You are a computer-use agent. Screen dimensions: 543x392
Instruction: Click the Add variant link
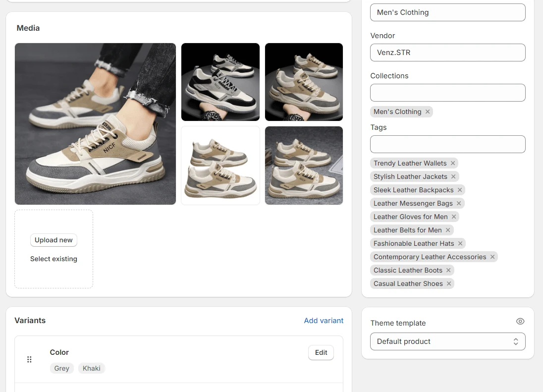point(324,321)
